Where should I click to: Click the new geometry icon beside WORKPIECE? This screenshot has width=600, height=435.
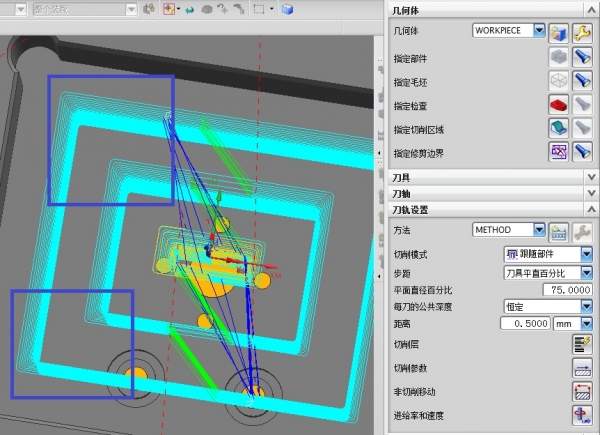(x=558, y=33)
